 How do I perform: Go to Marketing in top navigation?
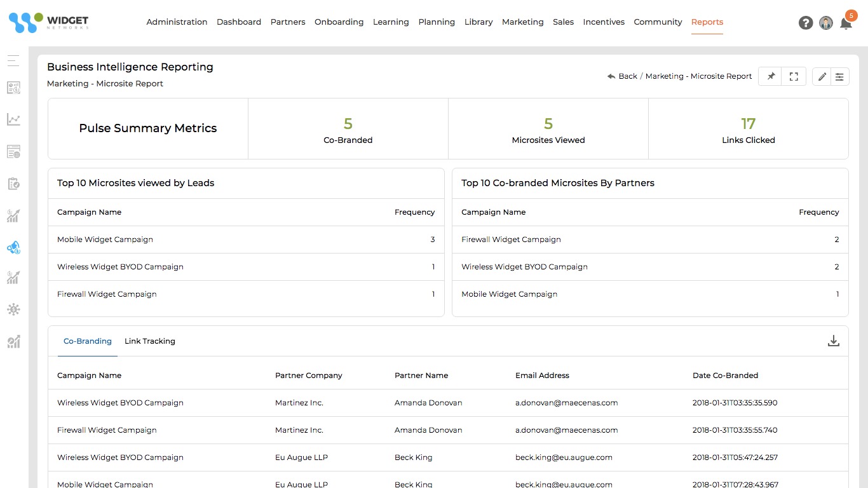click(523, 22)
